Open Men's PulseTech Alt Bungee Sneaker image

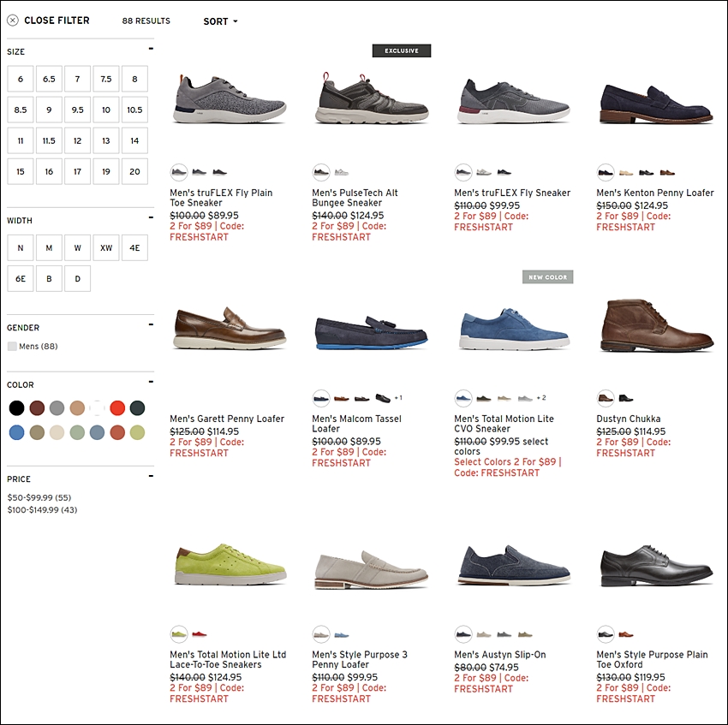pos(372,98)
